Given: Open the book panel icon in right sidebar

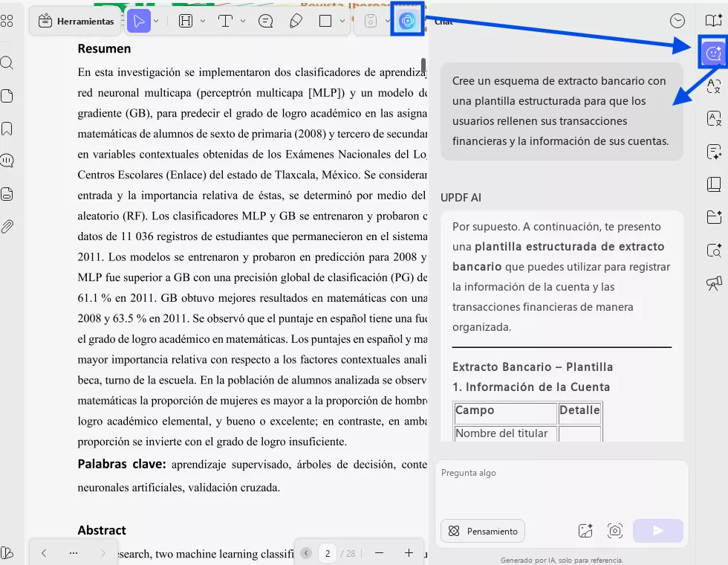Looking at the screenshot, I should coord(714,184).
